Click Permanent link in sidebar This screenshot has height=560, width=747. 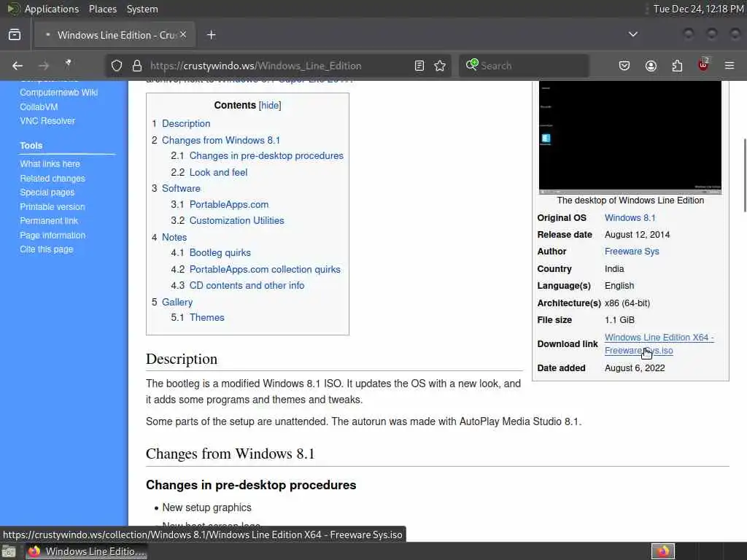(x=49, y=221)
